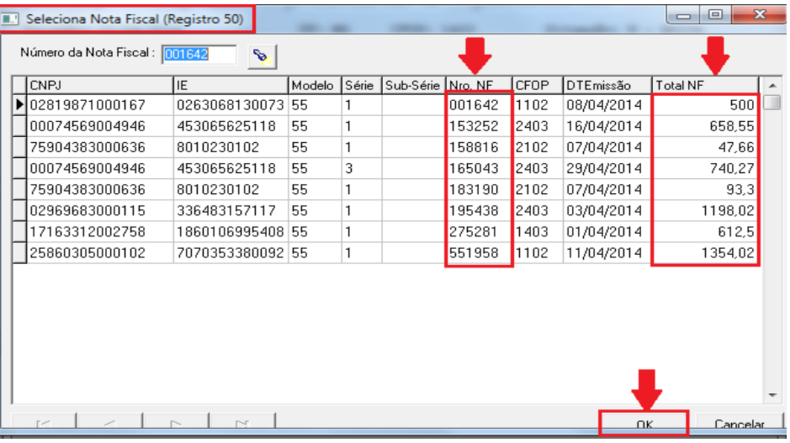Click the row indicator arrow on first row

(x=19, y=104)
